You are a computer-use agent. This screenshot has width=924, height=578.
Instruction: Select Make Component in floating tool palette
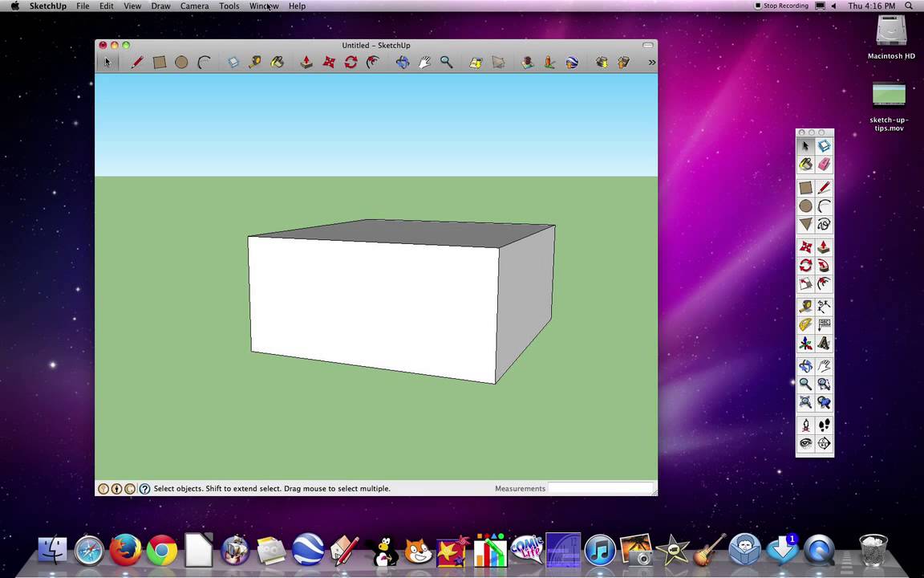tap(824, 145)
